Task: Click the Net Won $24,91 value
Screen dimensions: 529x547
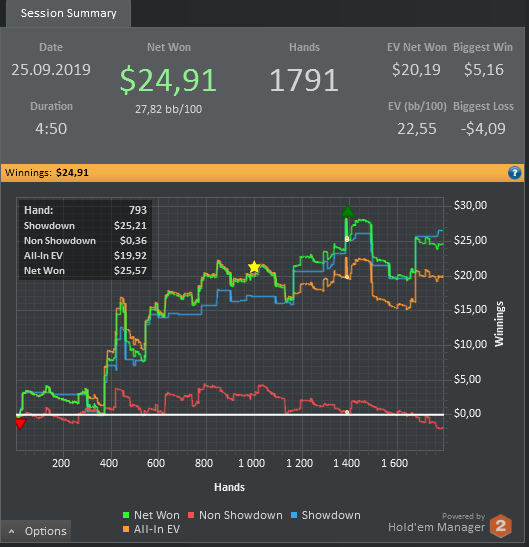Action: click(168, 80)
